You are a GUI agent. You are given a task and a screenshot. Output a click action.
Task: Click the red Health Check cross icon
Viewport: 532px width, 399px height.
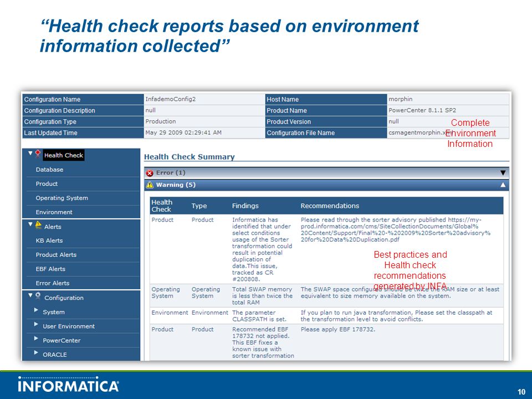pos(38,154)
